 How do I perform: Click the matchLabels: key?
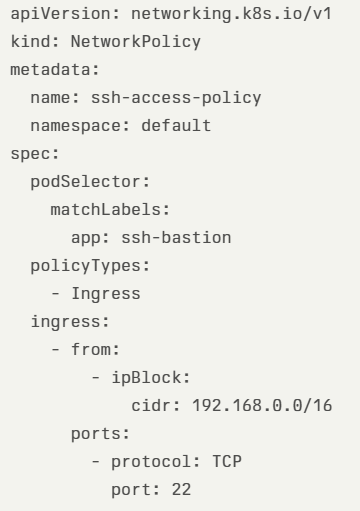[110, 210]
